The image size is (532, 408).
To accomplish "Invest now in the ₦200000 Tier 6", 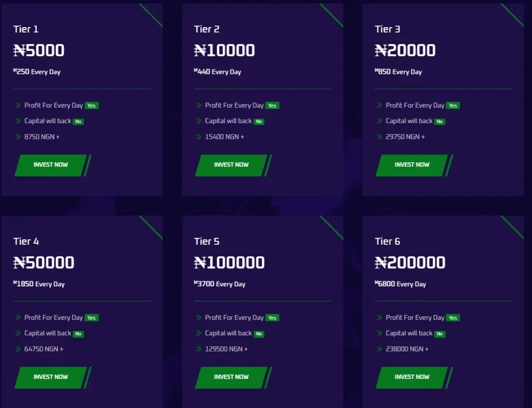I will point(412,377).
